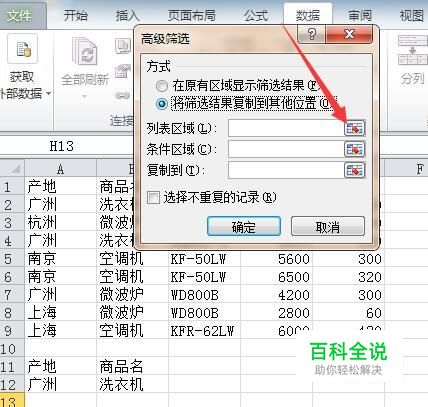Click cell with value 320
Screen dimensions: 428x407
pyautogui.click(x=348, y=277)
